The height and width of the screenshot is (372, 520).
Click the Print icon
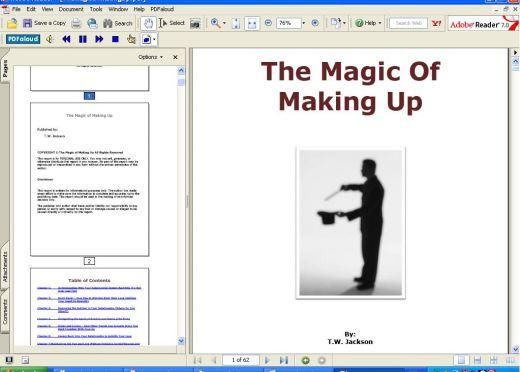point(76,23)
